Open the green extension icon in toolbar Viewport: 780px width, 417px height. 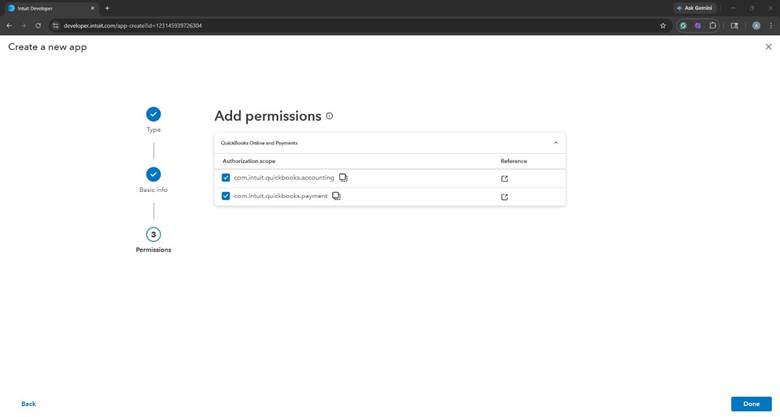point(683,25)
